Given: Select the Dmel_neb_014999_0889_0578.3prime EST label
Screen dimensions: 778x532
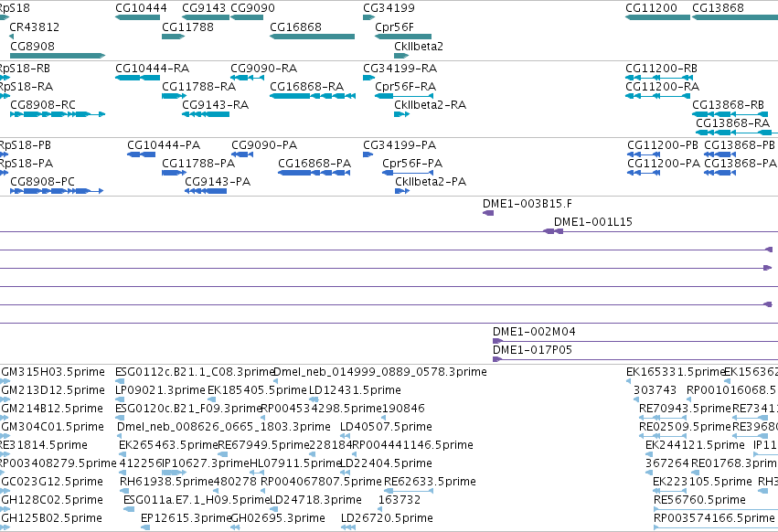Looking at the screenshot, I should point(380,372).
